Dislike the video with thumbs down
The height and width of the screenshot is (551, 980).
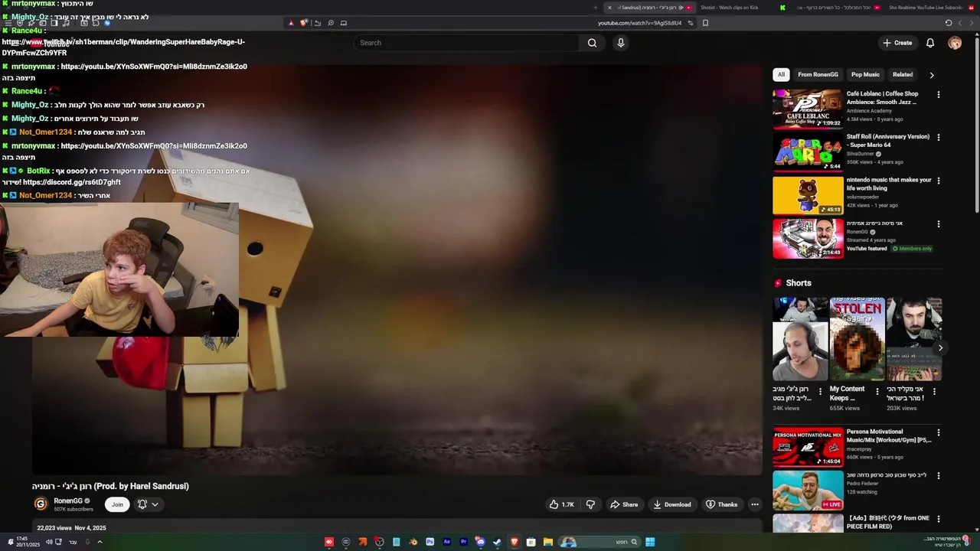590,504
